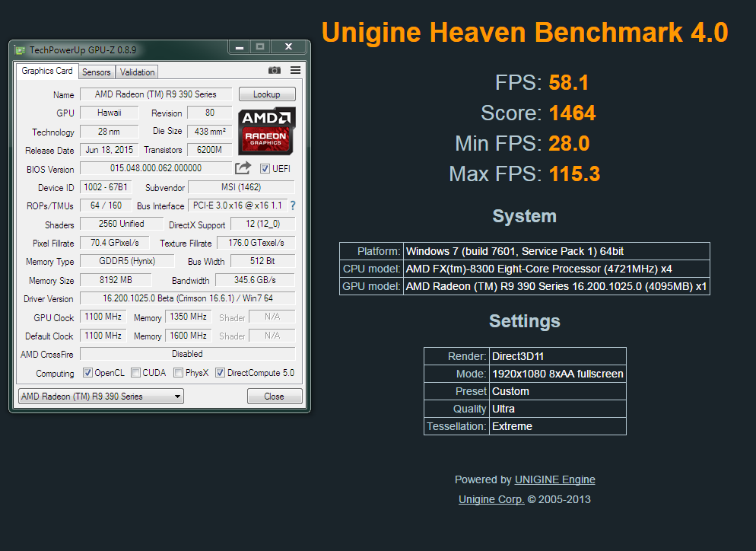Viewport: 756px width, 551px height.
Task: Click the BIOS export share icon
Action: [x=243, y=168]
